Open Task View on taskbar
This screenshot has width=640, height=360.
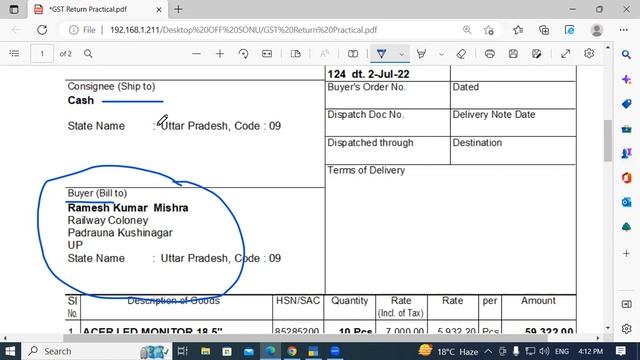(182, 351)
